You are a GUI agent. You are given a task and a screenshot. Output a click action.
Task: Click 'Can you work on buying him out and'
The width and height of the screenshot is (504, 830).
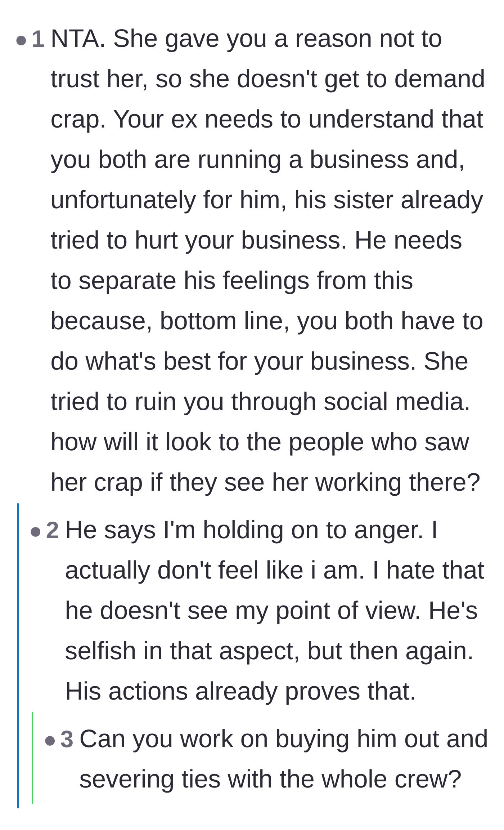[x=284, y=739]
